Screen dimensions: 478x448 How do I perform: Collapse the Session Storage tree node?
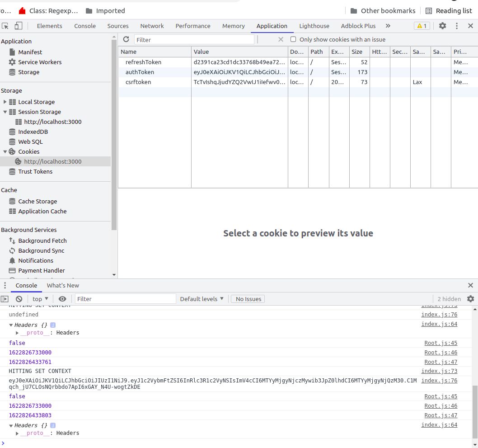point(5,112)
